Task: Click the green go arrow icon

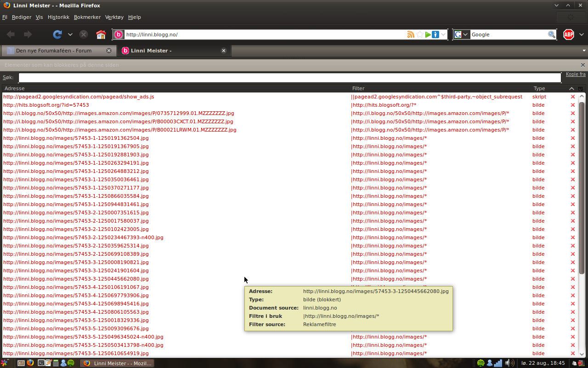Action: [428, 34]
